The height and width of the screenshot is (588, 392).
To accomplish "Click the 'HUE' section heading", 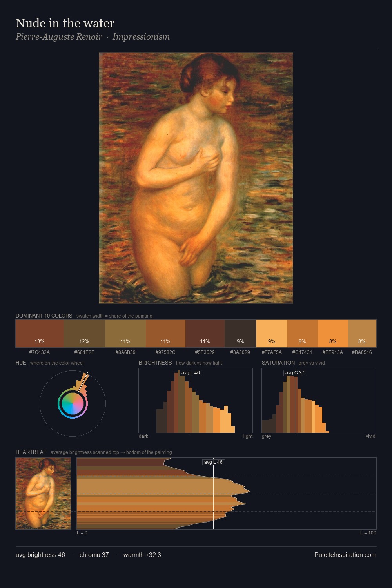I will [21, 363].
